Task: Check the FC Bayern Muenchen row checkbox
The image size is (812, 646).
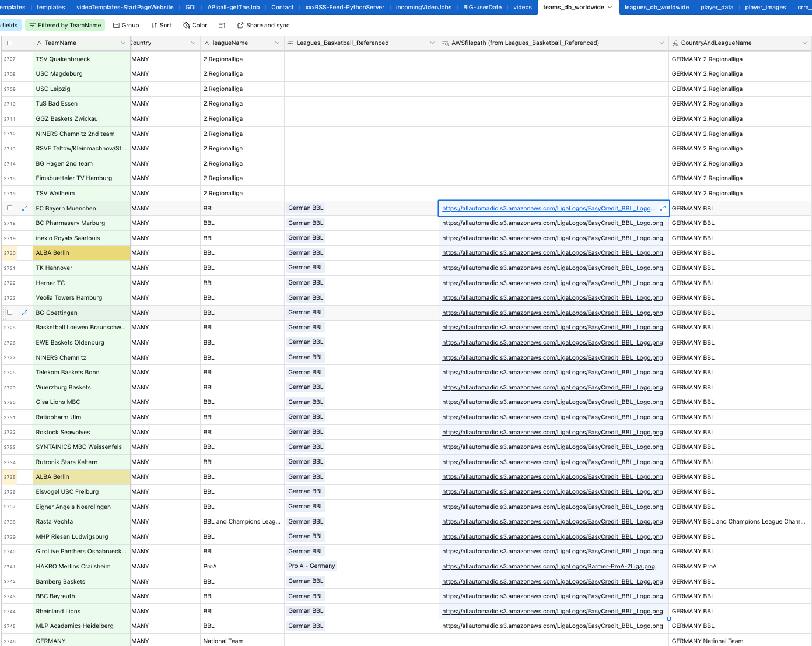Action: 9,208
